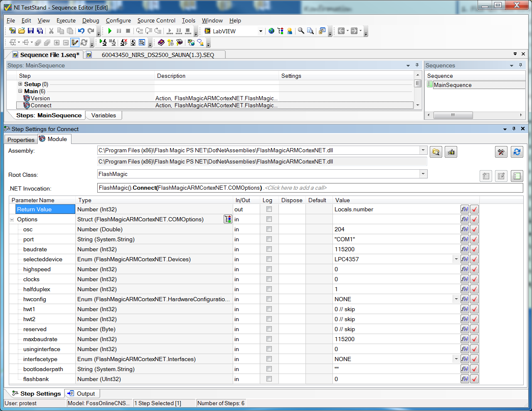The width and height of the screenshot is (532, 411).
Task: Click the Run MainSequence microscope icon
Action: pyautogui.click(x=103, y=42)
